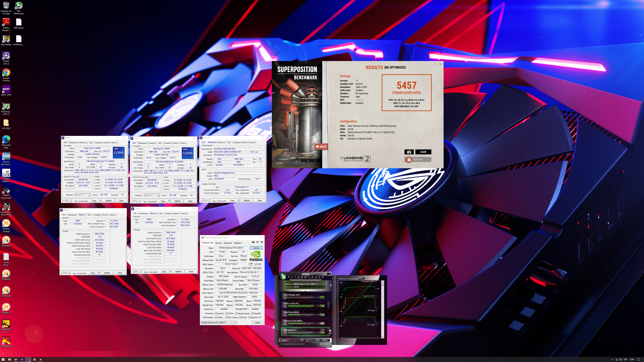Toggle the OpenCL checkbox
This screenshot has width=644, height=362.
pyautogui.click(x=216, y=314)
